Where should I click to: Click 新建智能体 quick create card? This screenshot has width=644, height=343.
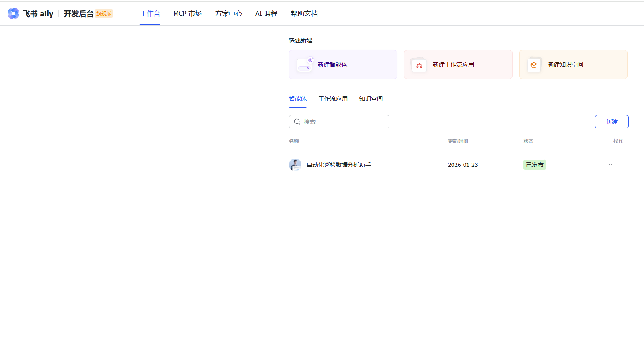tap(343, 64)
